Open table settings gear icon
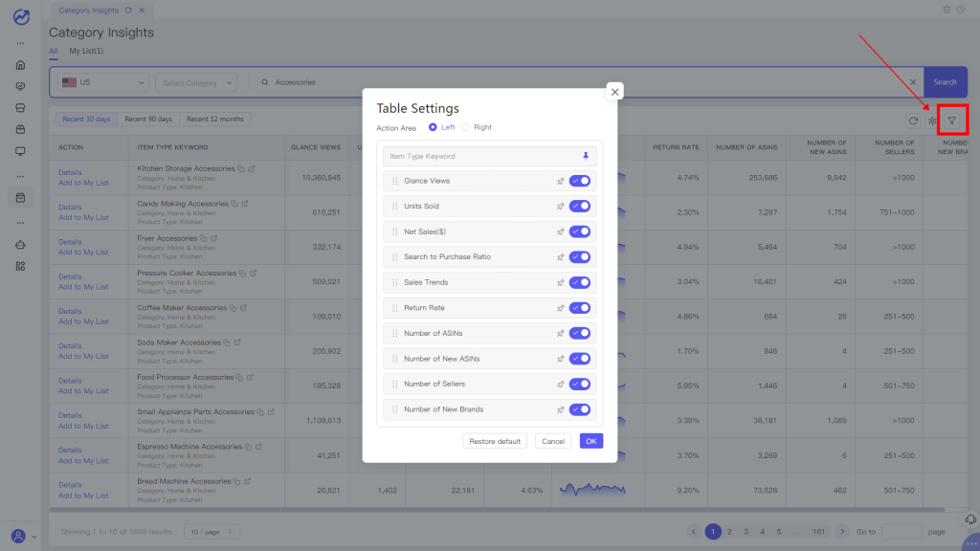 (x=932, y=121)
